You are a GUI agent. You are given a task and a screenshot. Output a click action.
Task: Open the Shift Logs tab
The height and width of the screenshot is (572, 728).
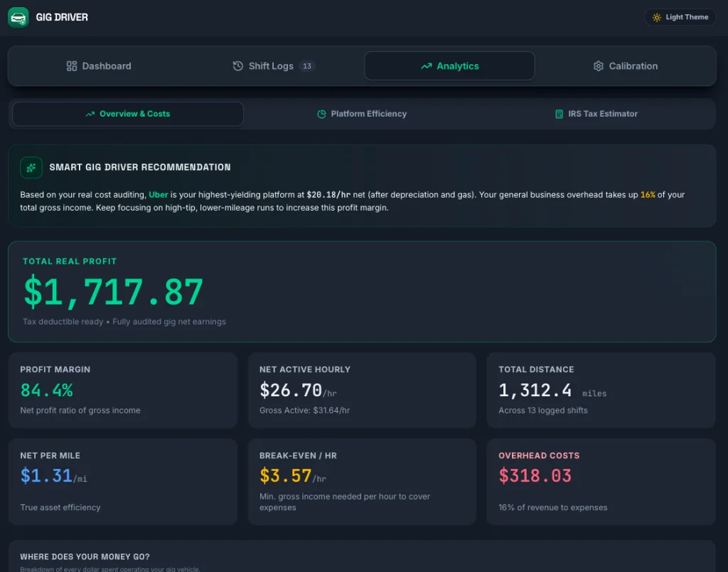(274, 66)
